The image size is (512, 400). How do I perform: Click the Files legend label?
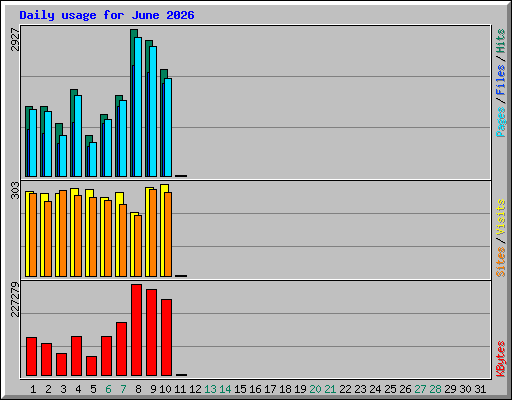500,79
